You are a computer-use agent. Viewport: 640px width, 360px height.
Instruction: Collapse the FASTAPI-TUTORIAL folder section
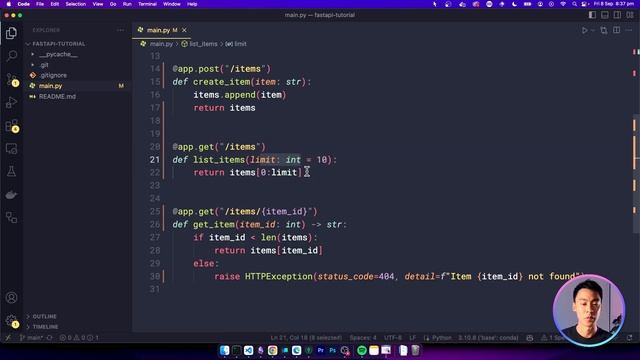tap(58, 44)
